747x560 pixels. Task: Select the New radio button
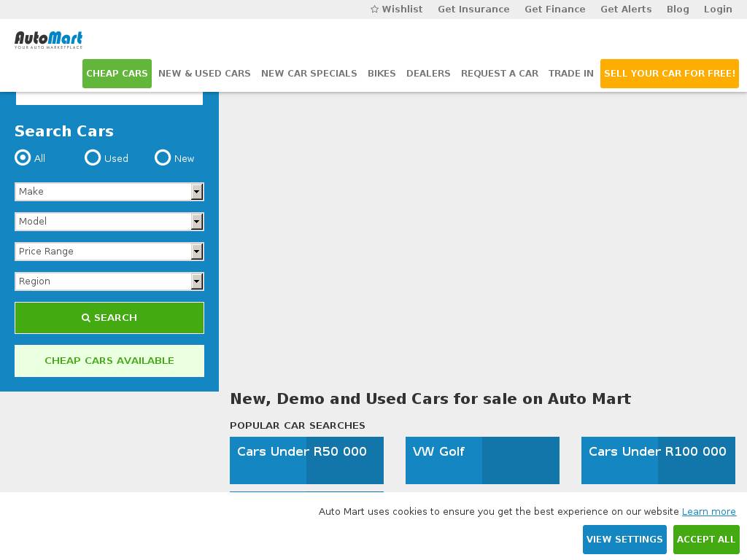(x=163, y=157)
